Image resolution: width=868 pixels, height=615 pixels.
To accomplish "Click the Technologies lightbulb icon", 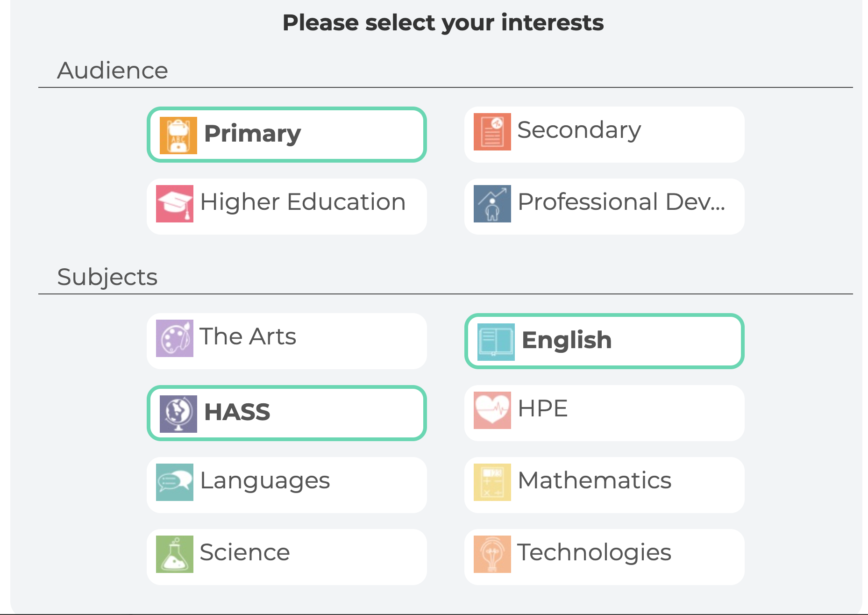I will coord(492,554).
